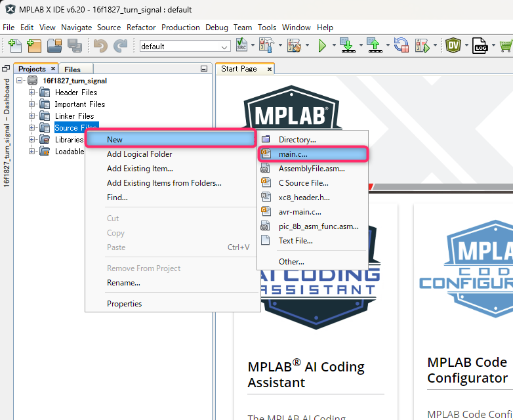Click MPLAB Code Configurator heading link
Screen dimensions: 513x420
point(468,370)
